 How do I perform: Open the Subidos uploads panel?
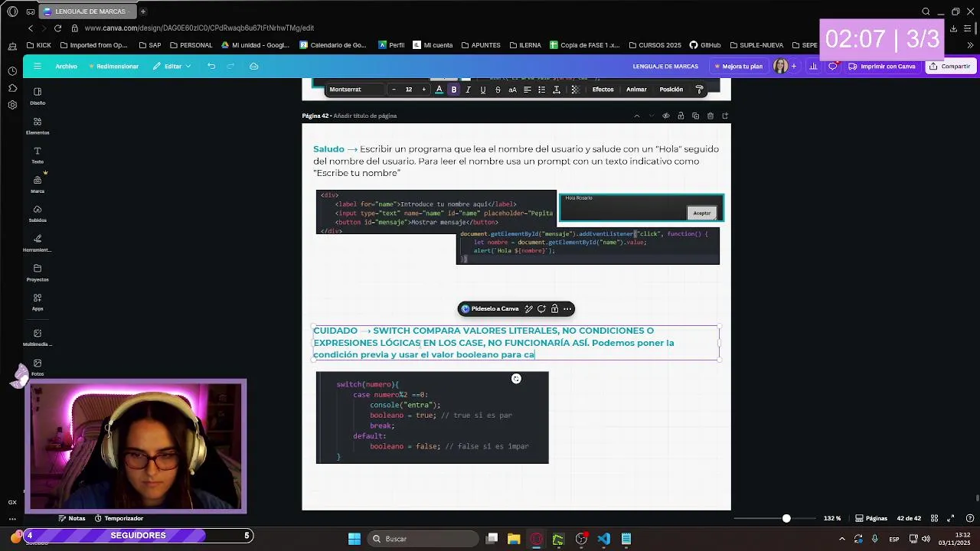click(x=38, y=214)
